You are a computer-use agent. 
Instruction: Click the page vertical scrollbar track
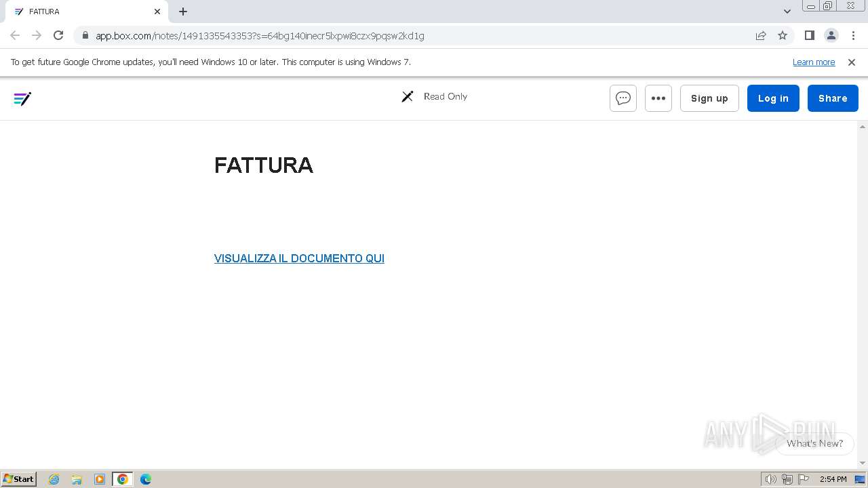click(x=863, y=295)
